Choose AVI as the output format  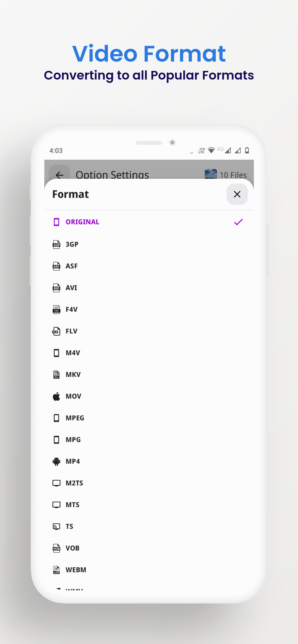pos(71,288)
